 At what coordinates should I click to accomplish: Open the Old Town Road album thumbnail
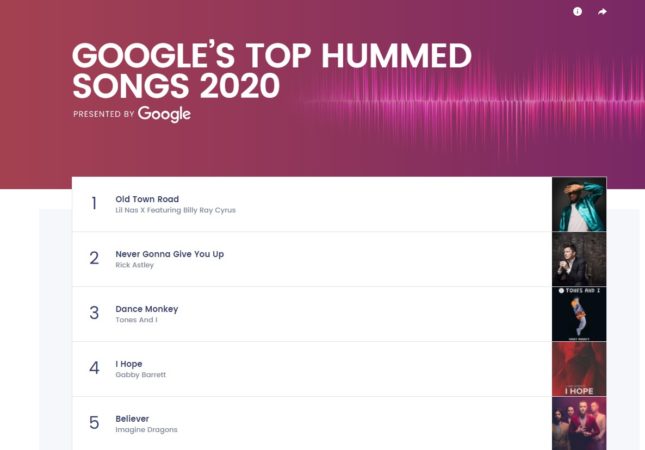coord(579,204)
